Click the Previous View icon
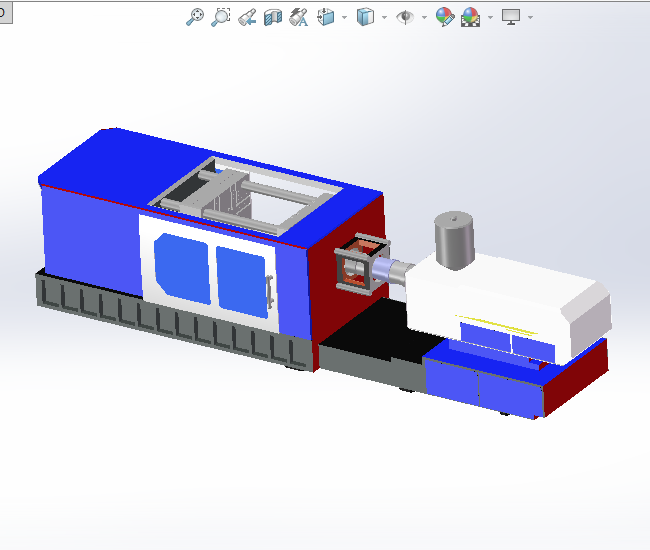The height and width of the screenshot is (550, 650). 247,17
